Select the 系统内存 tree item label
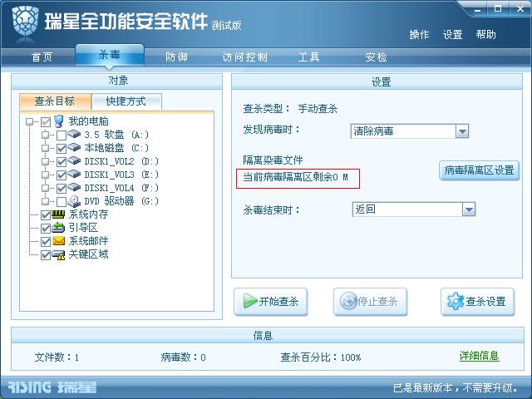Screen dimensions: 532x399 89,214
